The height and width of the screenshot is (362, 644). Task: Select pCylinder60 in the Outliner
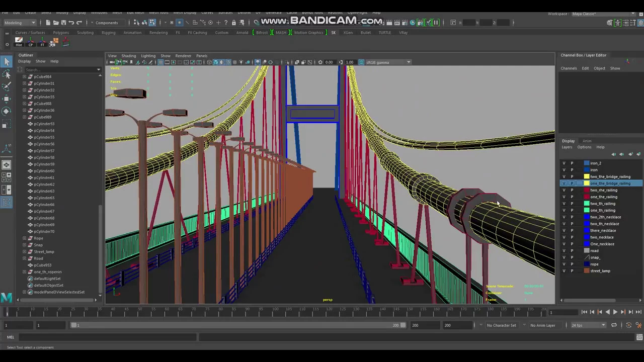[44, 171]
